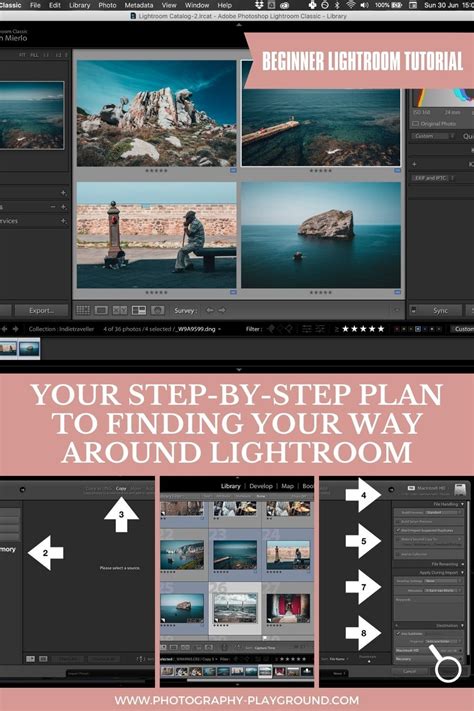474x711 pixels.
Task: Select rocky coastline photo in survey view
Action: [x=156, y=113]
